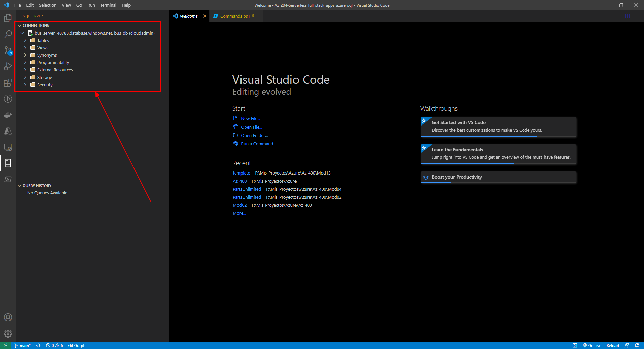Expand the External Resources folder
The image size is (644, 349).
[x=25, y=70]
